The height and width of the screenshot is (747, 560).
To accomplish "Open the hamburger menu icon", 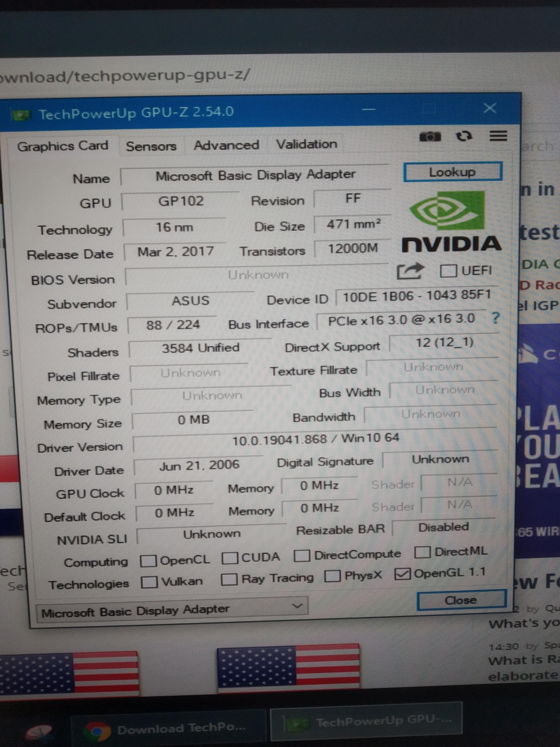I will tap(498, 136).
